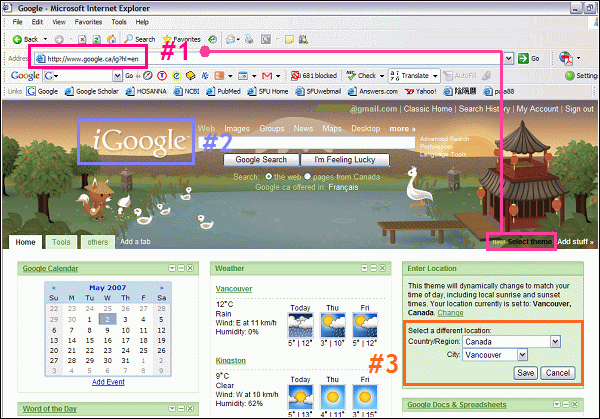Click the 681 blocked popup icon
This screenshot has height=419, width=600.
(314, 76)
